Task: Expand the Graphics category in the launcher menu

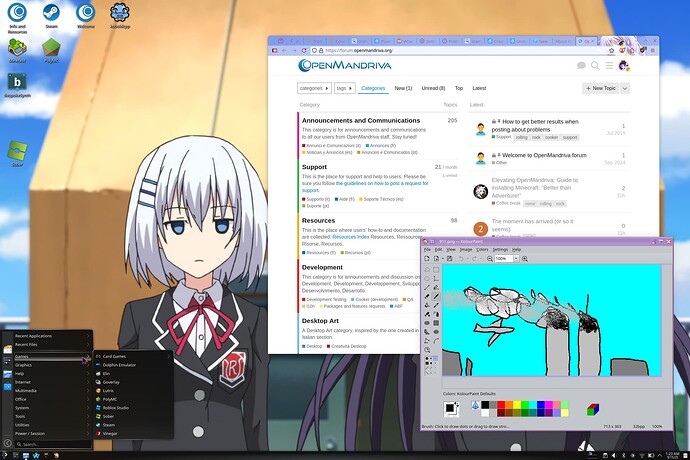Action: 52,365
